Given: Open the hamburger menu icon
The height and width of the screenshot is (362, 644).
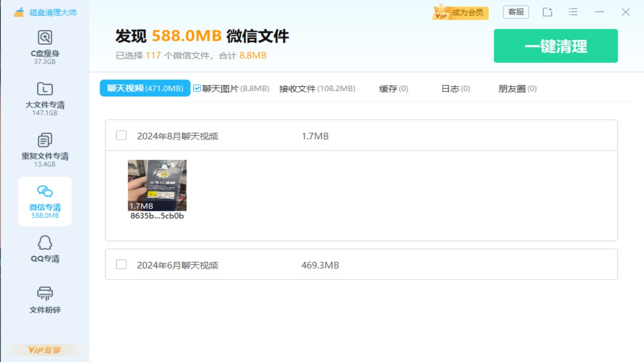Looking at the screenshot, I should coord(573,12).
